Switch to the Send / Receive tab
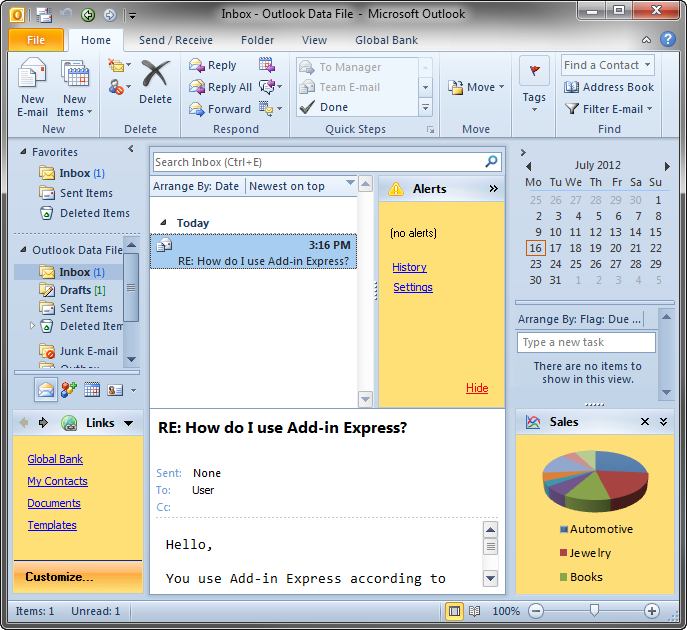687x630 pixels. [176, 40]
